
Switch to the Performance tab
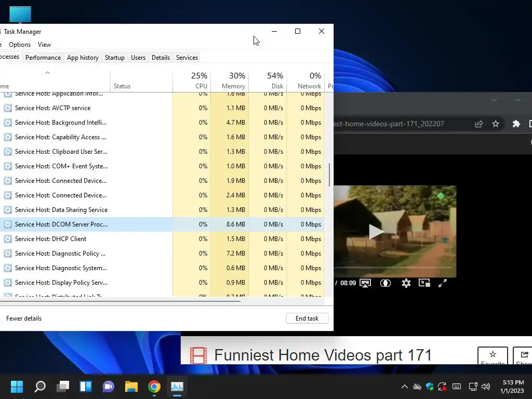(x=43, y=57)
